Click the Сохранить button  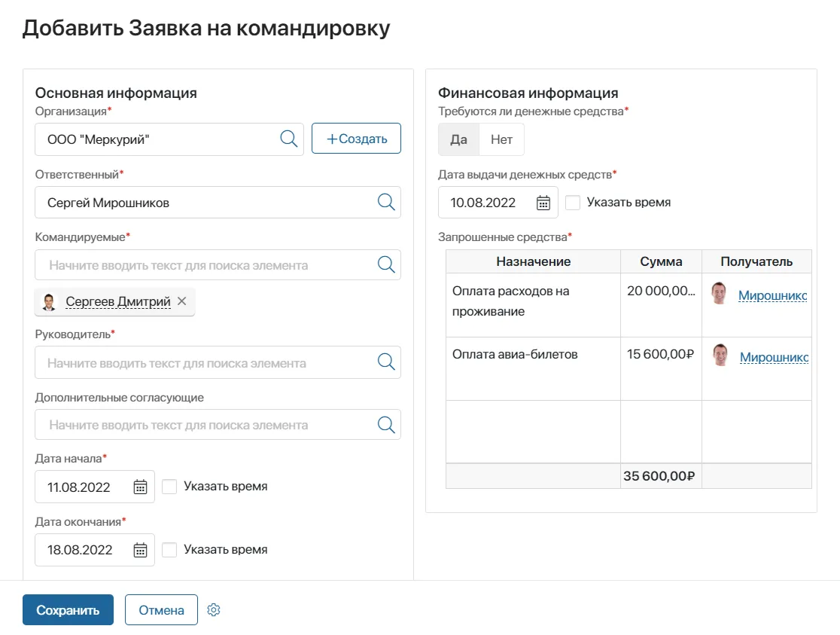pyautogui.click(x=68, y=609)
